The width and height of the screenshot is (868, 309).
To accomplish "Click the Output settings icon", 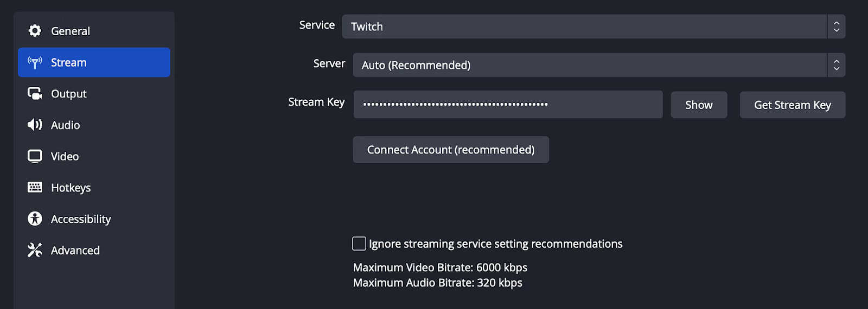I will [35, 94].
